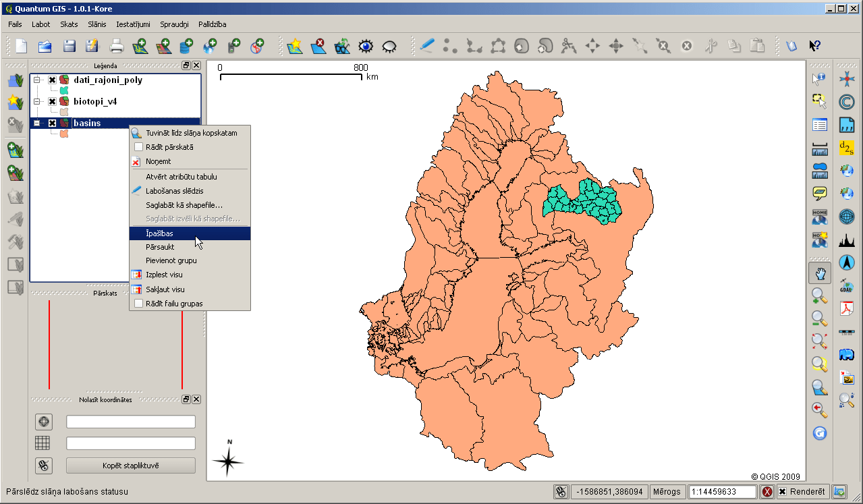The width and height of the screenshot is (863, 504).
Task: Add a WMS layer (globe plus icon)
Action: tap(211, 46)
